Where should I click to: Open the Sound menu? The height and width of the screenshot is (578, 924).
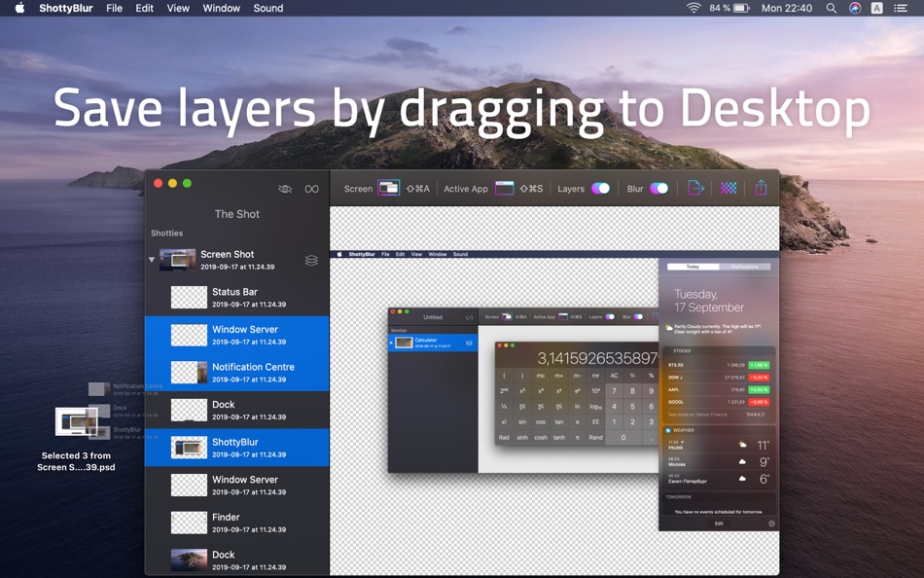tap(268, 8)
